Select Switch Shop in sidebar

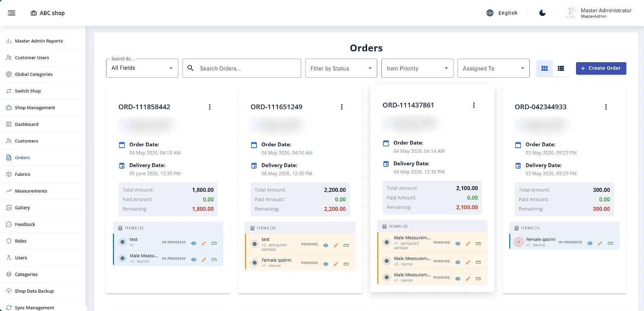[43, 91]
